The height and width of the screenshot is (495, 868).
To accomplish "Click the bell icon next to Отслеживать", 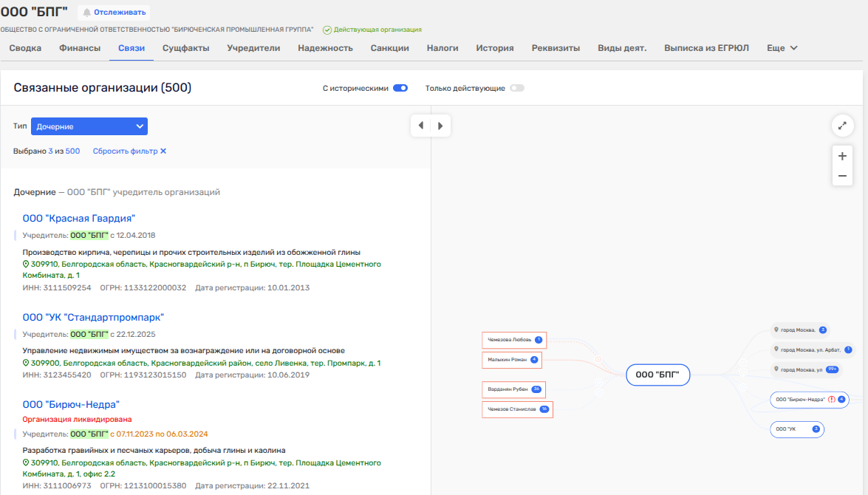I will pos(87,13).
